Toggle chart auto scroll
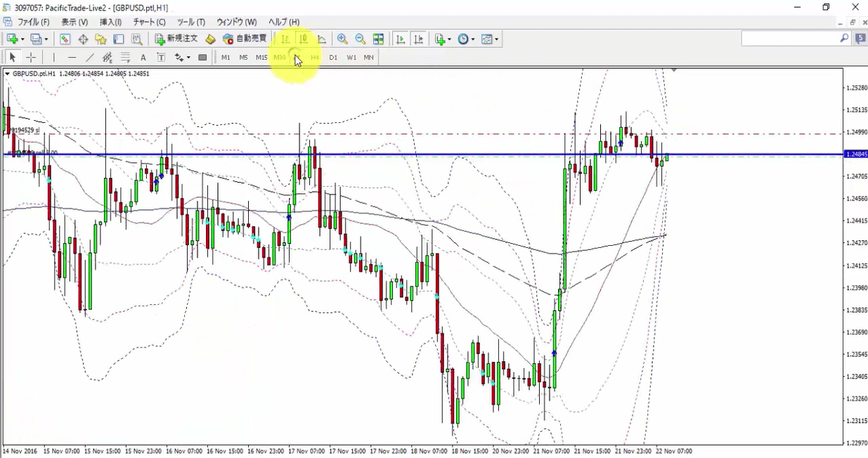 [x=401, y=39]
